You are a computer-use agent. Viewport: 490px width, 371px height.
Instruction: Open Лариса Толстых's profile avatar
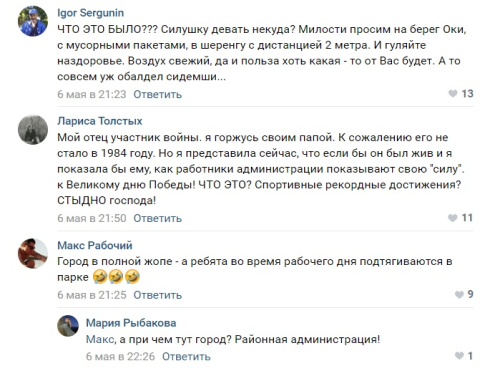click(x=33, y=130)
